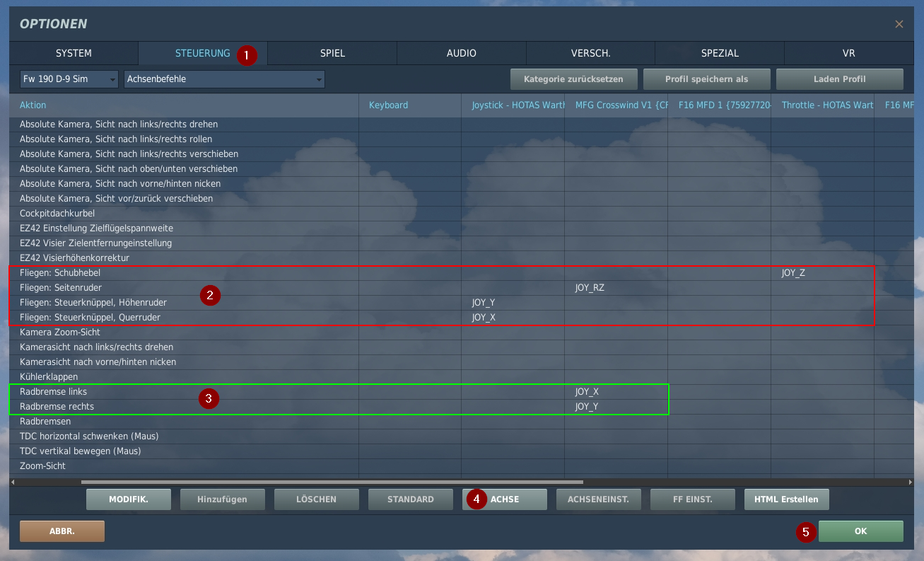924x561 pixels.
Task: Switch to the SYSTEM tab
Action: (x=74, y=53)
